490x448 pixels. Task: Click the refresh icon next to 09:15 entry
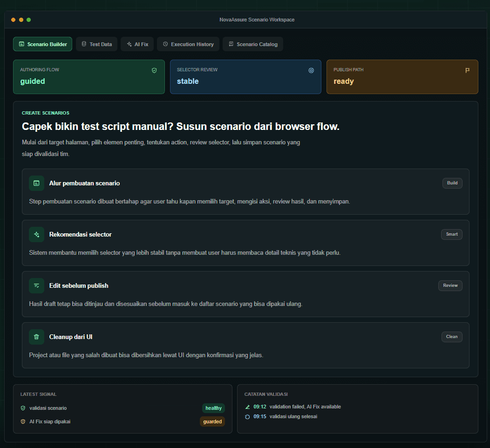[x=247, y=417]
